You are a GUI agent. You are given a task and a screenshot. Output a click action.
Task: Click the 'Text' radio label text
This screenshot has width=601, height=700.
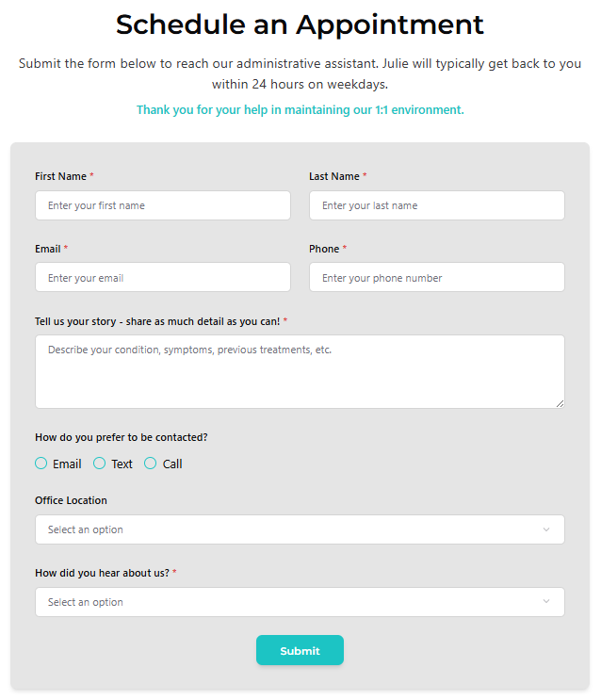(122, 464)
